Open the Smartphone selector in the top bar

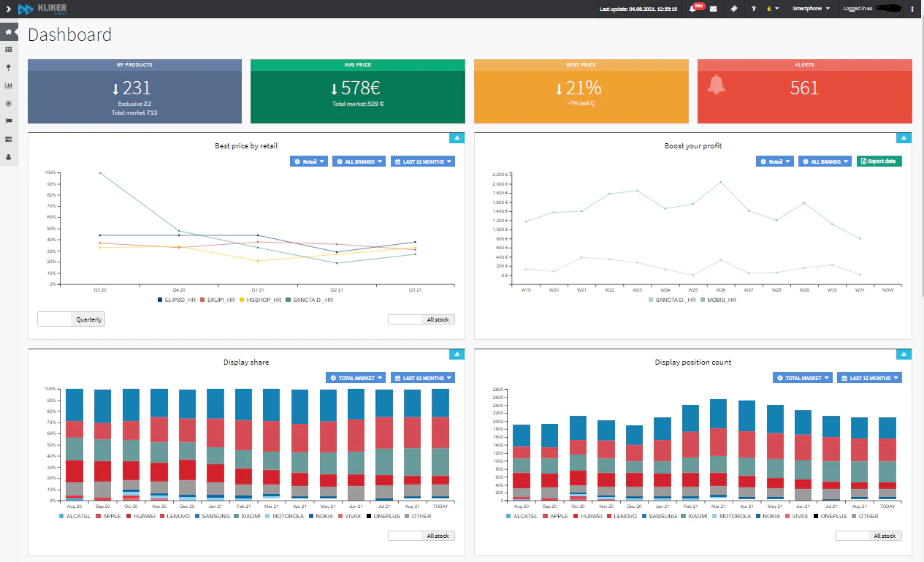tap(811, 9)
